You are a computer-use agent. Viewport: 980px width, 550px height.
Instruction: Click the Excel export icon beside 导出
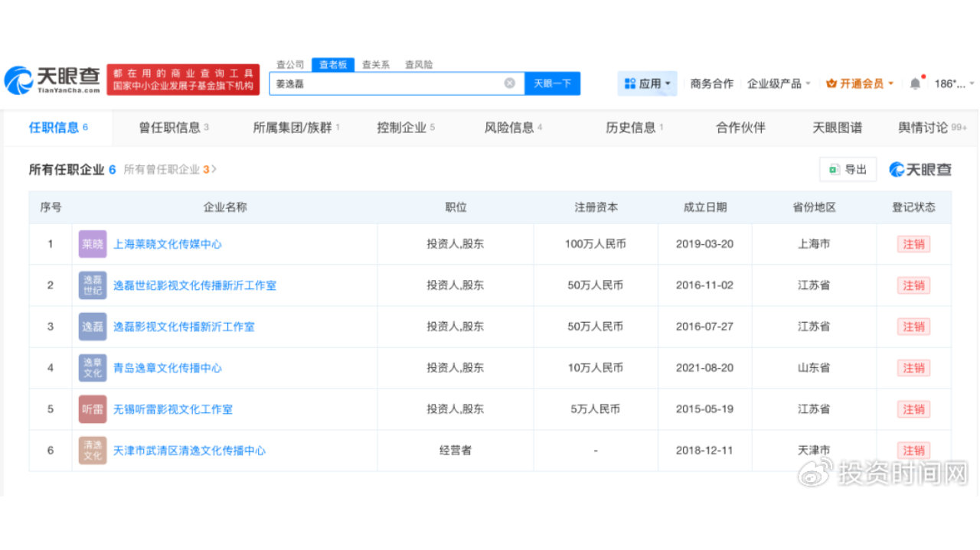coord(834,169)
